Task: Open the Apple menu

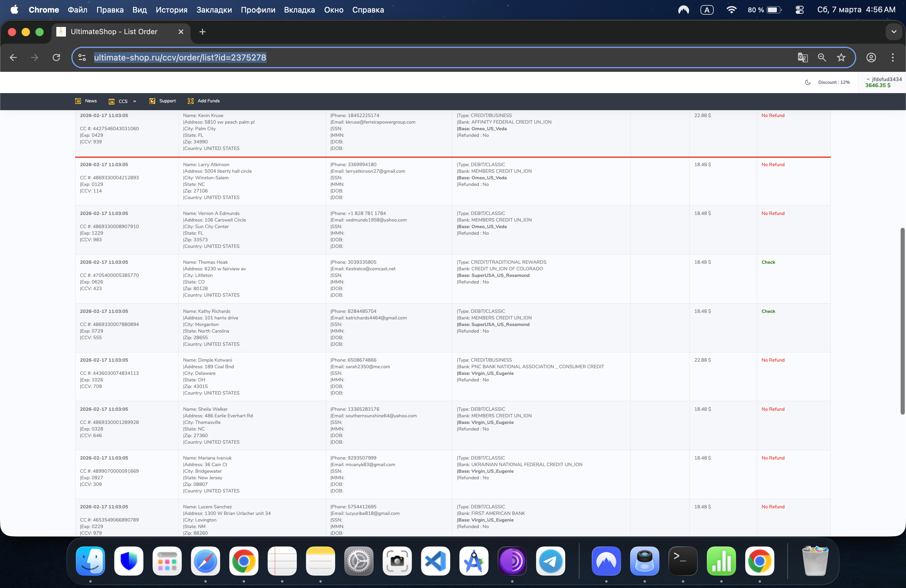Action: tap(14, 10)
